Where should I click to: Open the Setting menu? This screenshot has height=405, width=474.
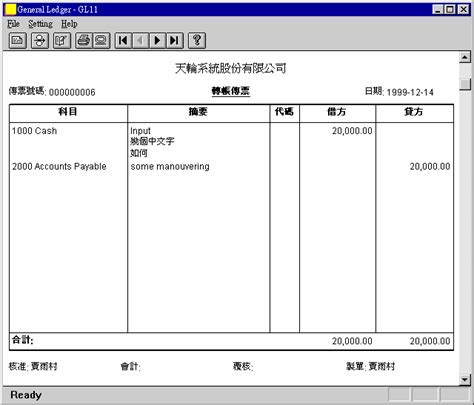point(40,24)
